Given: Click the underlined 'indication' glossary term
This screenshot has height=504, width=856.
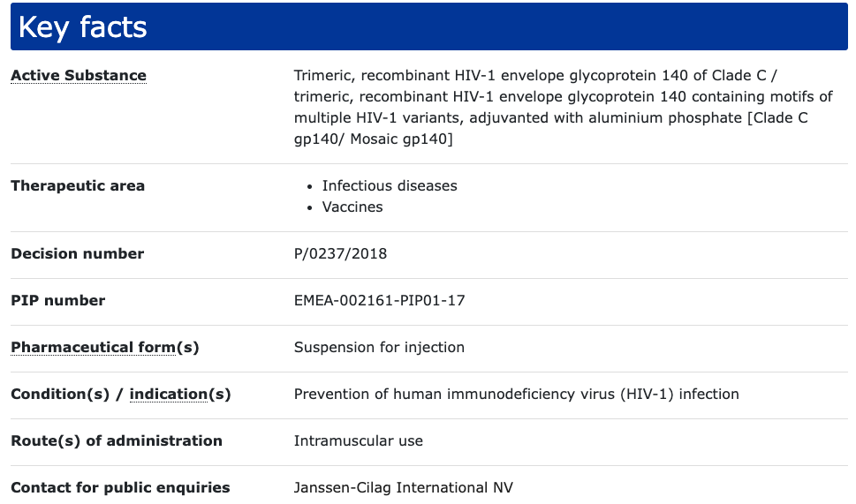Looking at the screenshot, I should 168,395.
